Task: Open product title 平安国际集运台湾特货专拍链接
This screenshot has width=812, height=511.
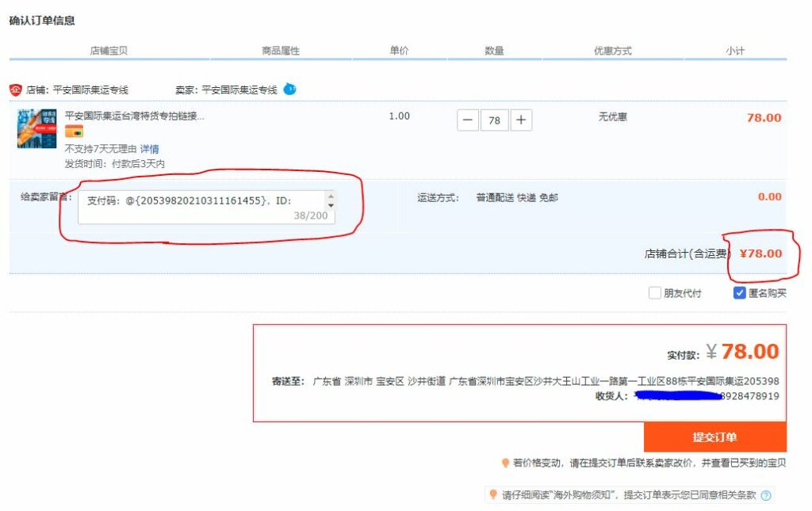Action: click(135, 116)
